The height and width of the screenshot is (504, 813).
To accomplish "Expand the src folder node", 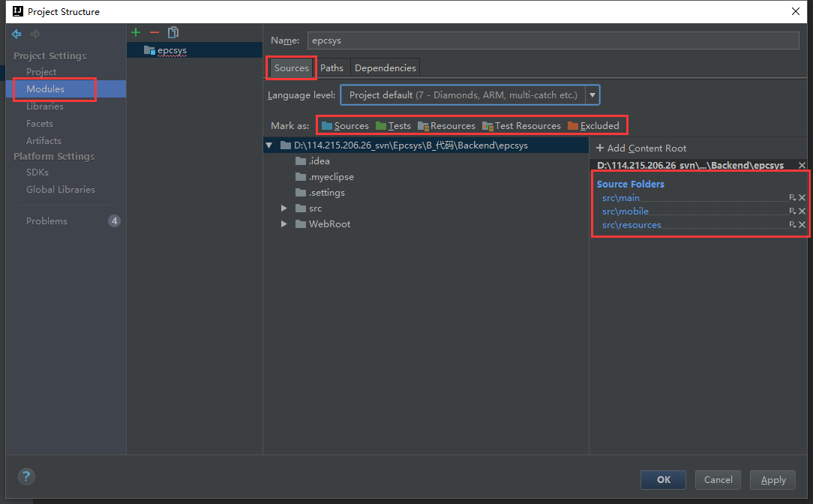I will coord(284,208).
